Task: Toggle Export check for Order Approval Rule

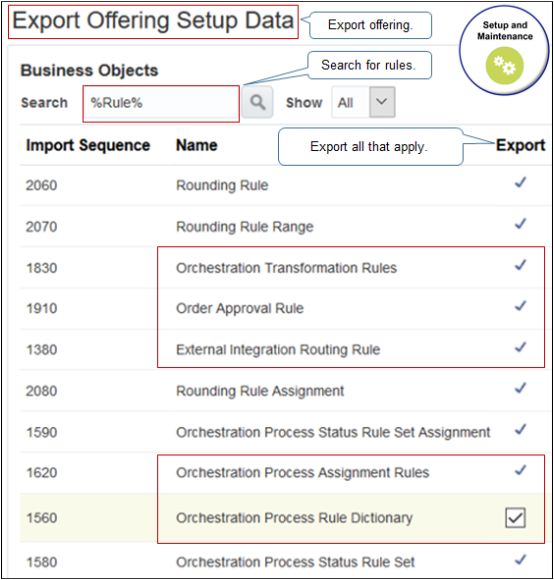Action: 520,306
